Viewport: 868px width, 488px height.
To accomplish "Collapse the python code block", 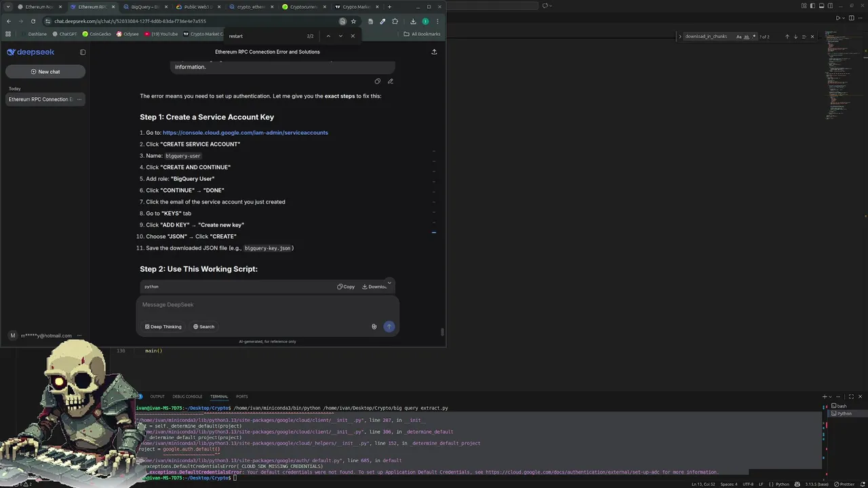I will [x=389, y=283].
